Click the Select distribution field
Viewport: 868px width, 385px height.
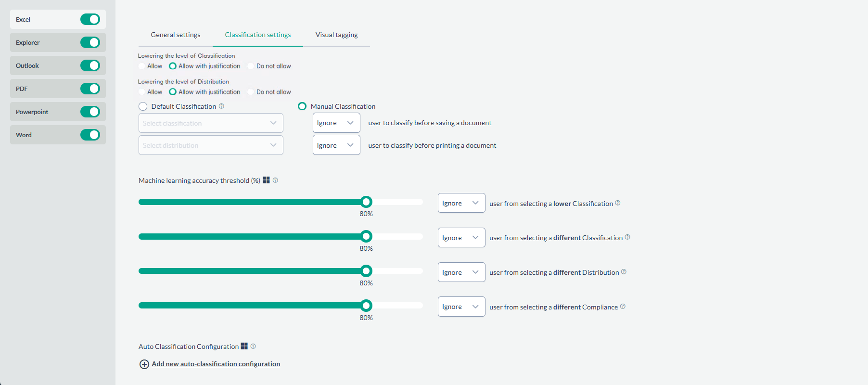pos(211,145)
